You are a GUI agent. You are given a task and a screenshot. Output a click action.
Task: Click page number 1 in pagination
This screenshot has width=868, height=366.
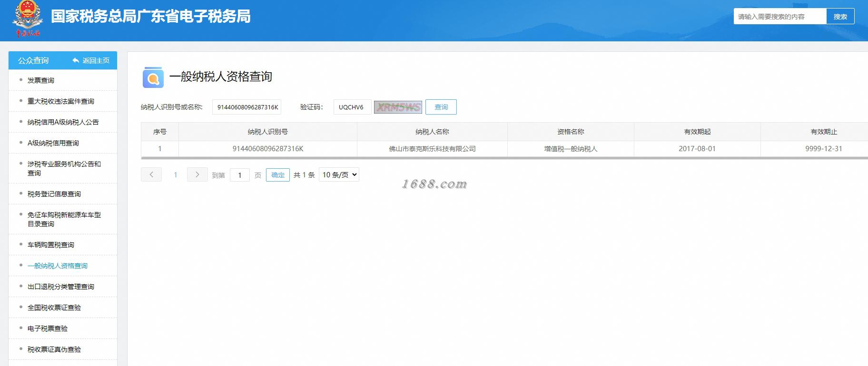176,175
